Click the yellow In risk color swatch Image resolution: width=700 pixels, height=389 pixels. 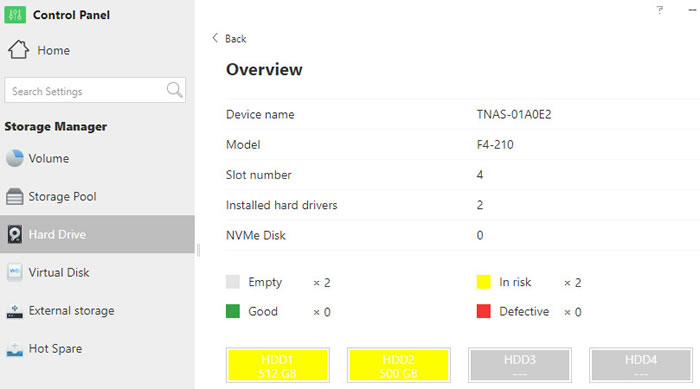tap(483, 282)
